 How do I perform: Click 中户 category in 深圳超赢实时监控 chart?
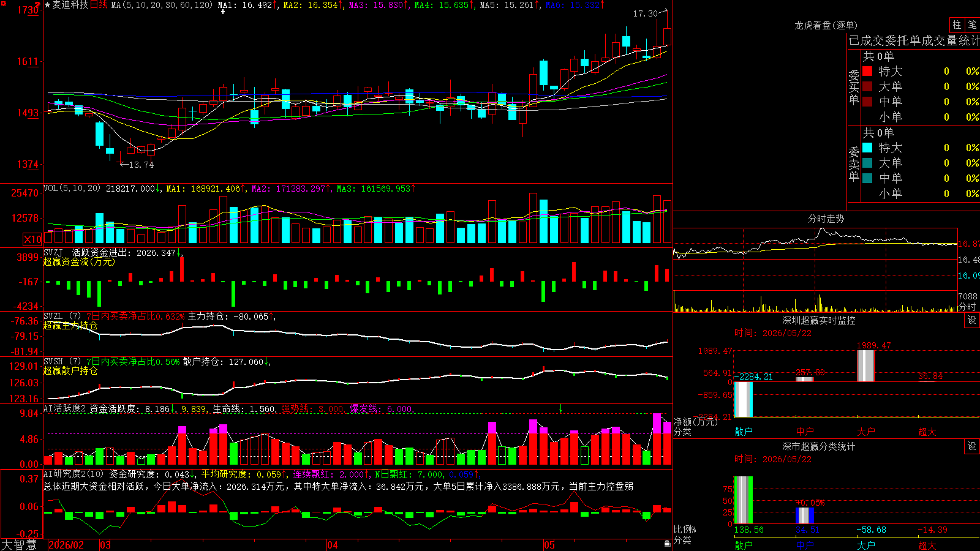coord(805,432)
